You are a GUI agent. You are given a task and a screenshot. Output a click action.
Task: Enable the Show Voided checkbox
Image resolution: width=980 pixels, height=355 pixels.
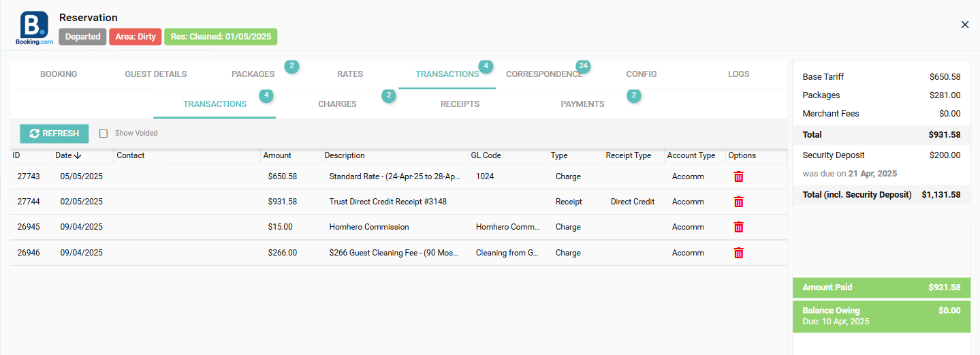coord(104,134)
